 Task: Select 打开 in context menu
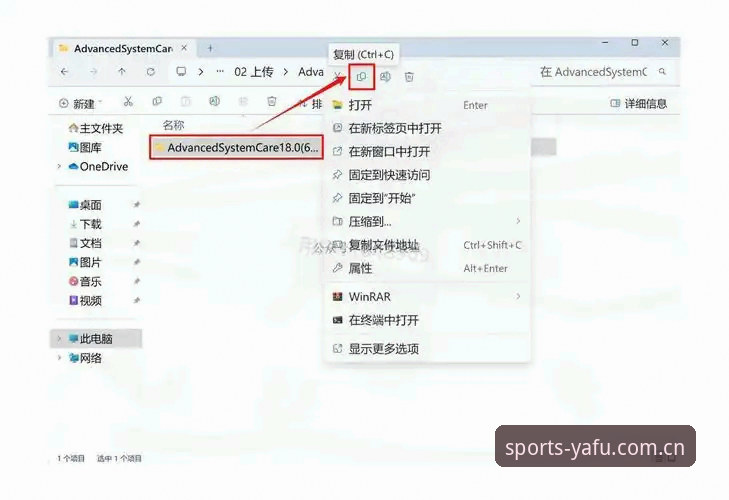tap(427, 105)
